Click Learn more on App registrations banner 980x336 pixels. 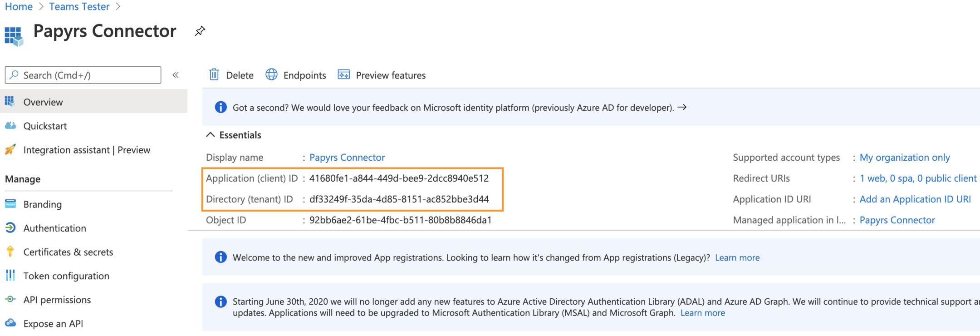(737, 257)
